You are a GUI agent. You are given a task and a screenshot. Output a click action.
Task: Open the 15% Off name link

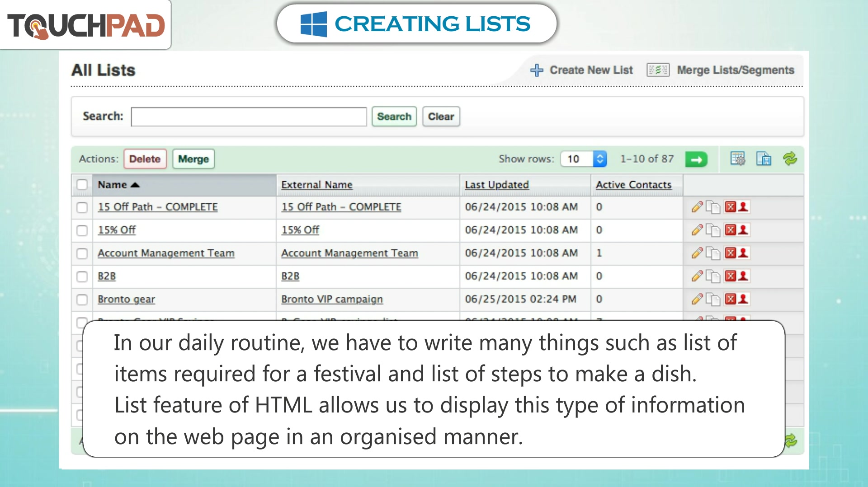[x=117, y=230]
